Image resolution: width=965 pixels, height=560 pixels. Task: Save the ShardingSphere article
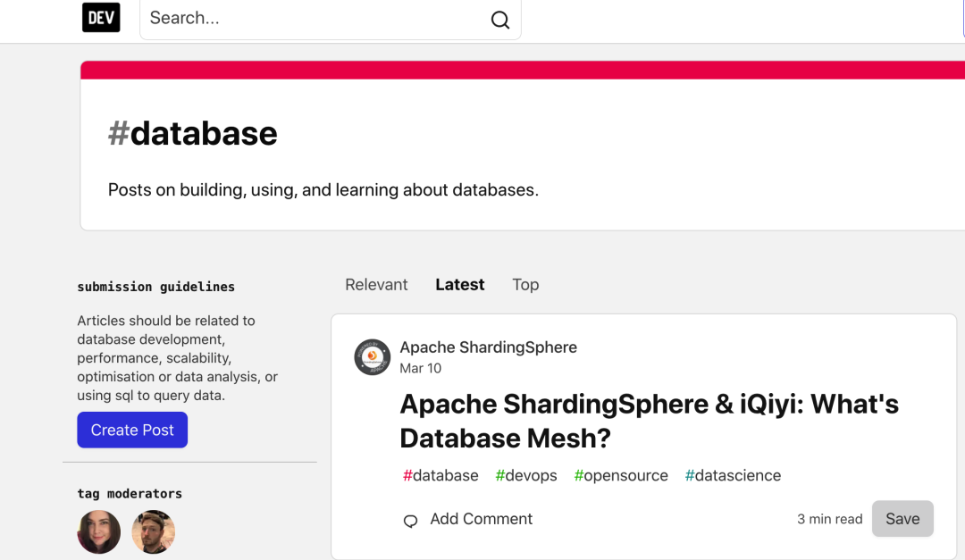coord(902,519)
